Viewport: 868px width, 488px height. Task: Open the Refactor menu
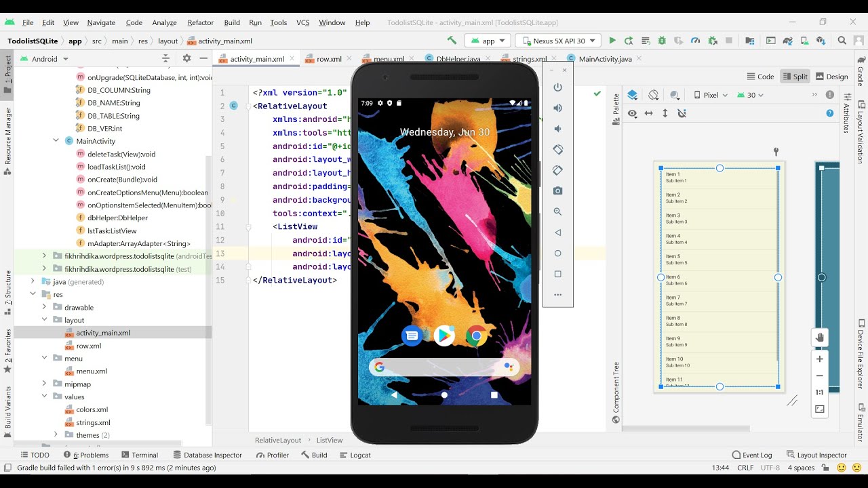200,22
